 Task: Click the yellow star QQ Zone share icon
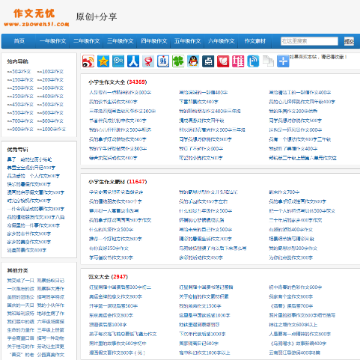[x=103, y=61]
